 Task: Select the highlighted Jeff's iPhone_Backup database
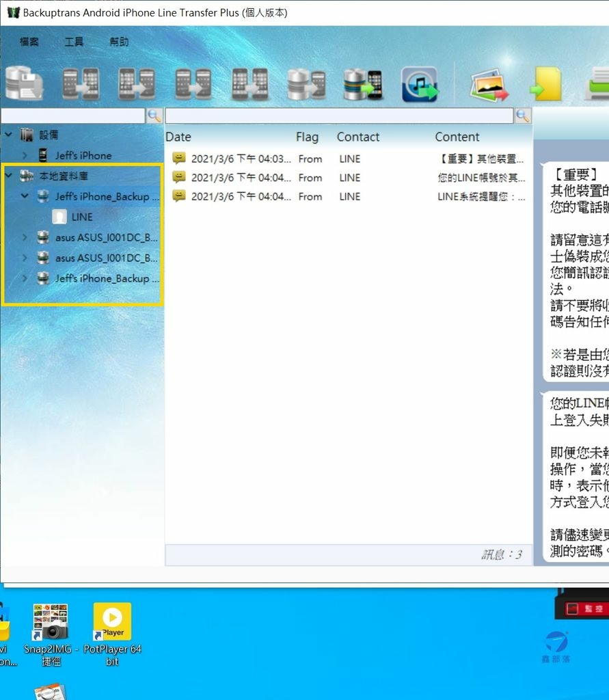(107, 196)
